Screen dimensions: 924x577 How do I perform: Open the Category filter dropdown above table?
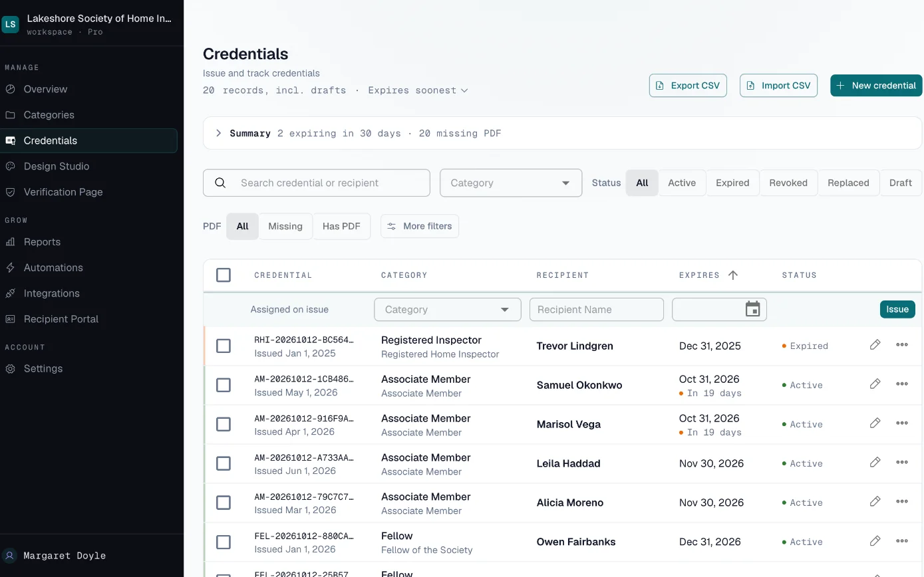point(511,183)
